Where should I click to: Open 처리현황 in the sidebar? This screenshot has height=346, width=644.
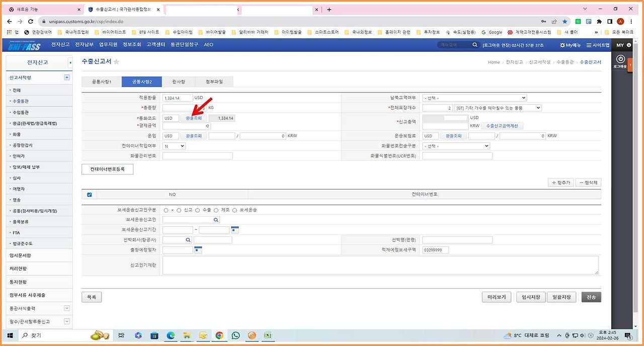click(x=18, y=269)
